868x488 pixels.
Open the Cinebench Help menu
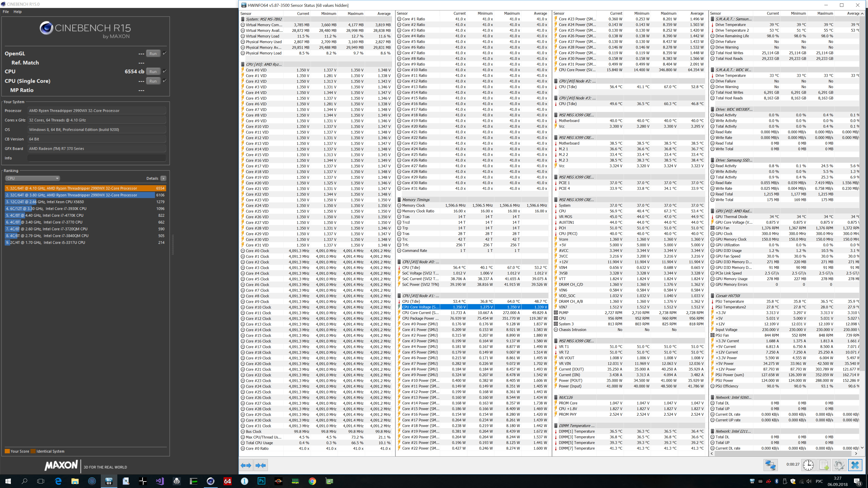point(18,12)
